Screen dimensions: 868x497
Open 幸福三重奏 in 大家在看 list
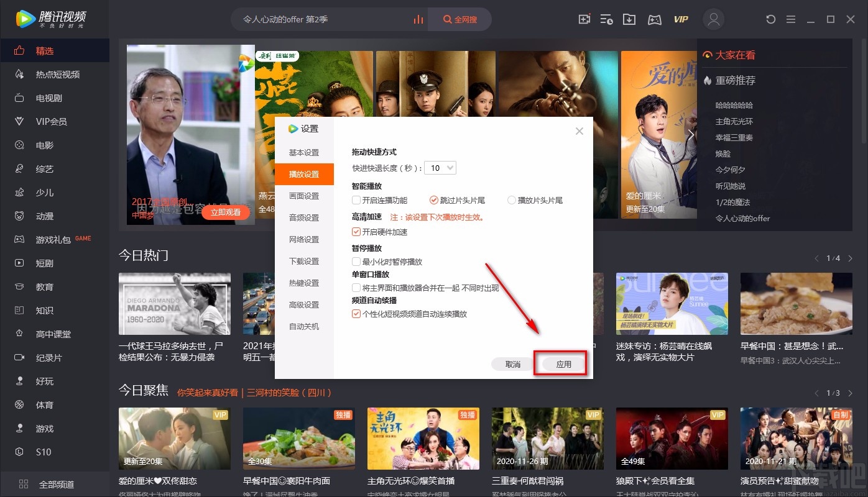tap(734, 137)
